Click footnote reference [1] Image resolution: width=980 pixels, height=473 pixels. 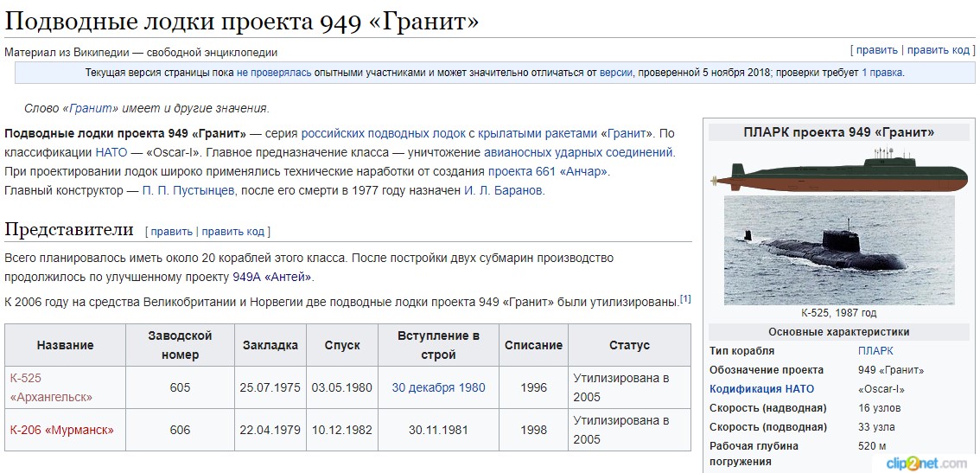pyautogui.click(x=685, y=299)
